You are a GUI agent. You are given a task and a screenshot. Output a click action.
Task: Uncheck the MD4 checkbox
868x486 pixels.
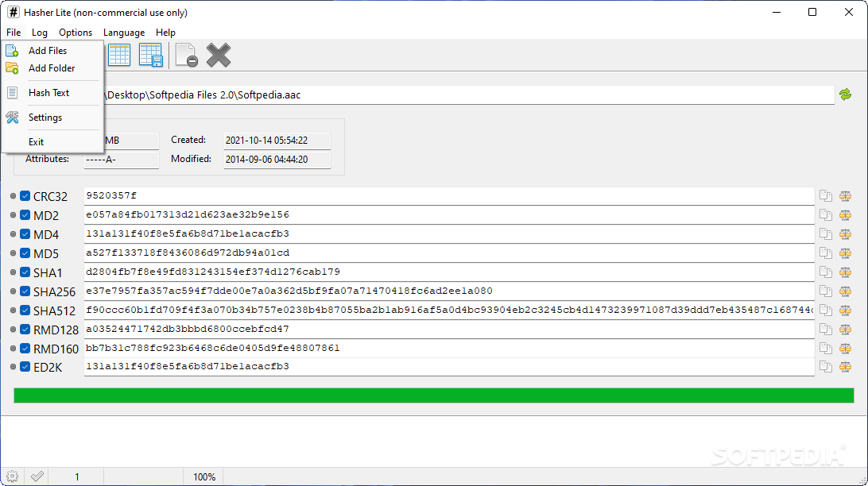25,234
